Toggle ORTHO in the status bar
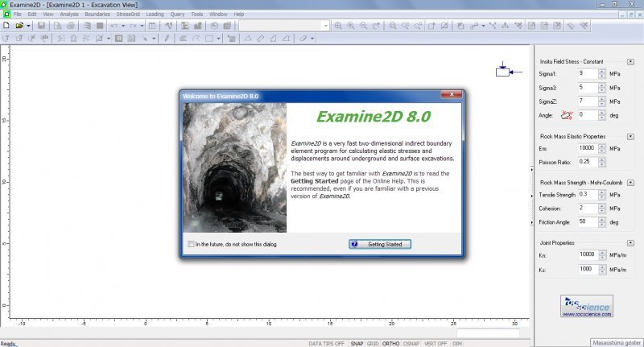This screenshot has width=644, height=347. point(390,344)
